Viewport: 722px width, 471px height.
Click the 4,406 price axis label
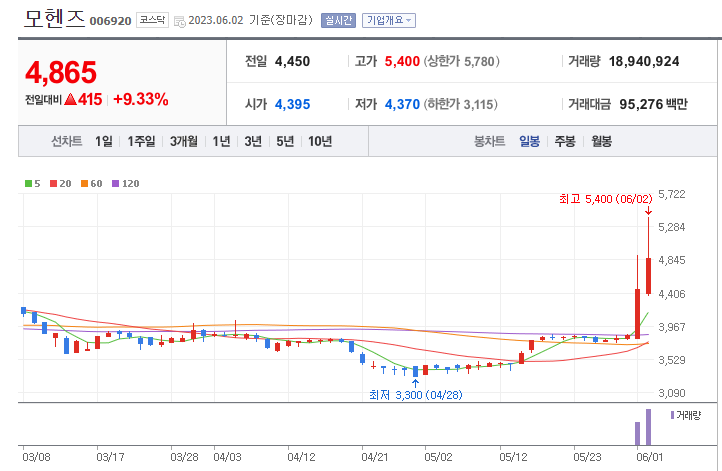tap(671, 293)
